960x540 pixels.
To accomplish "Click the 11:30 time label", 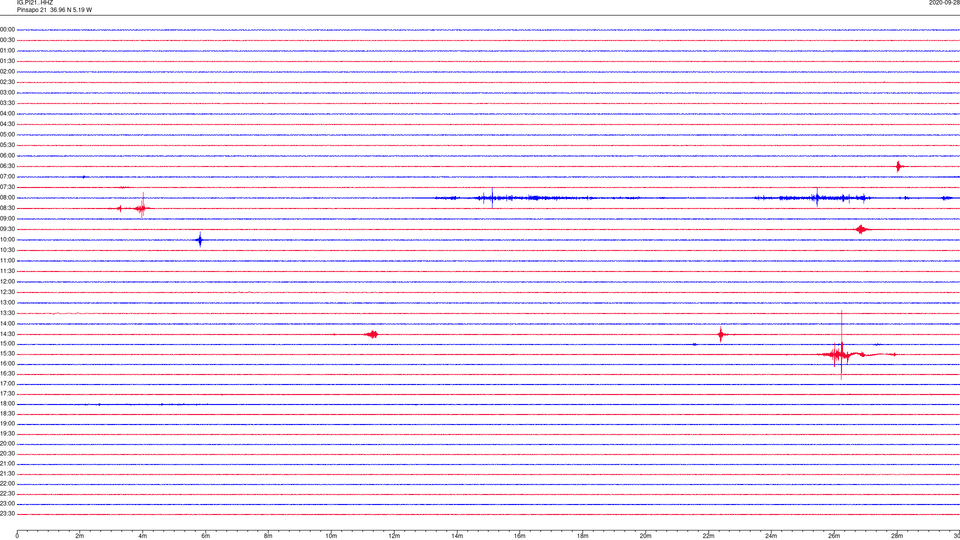I will pos(7,271).
